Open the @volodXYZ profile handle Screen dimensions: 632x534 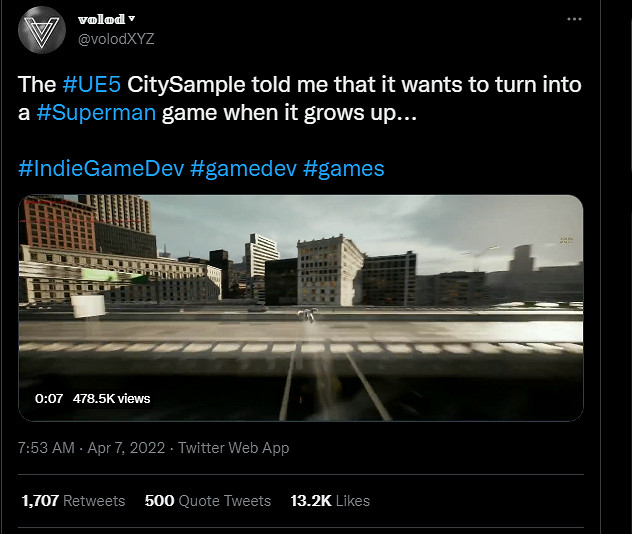[x=116, y=38]
